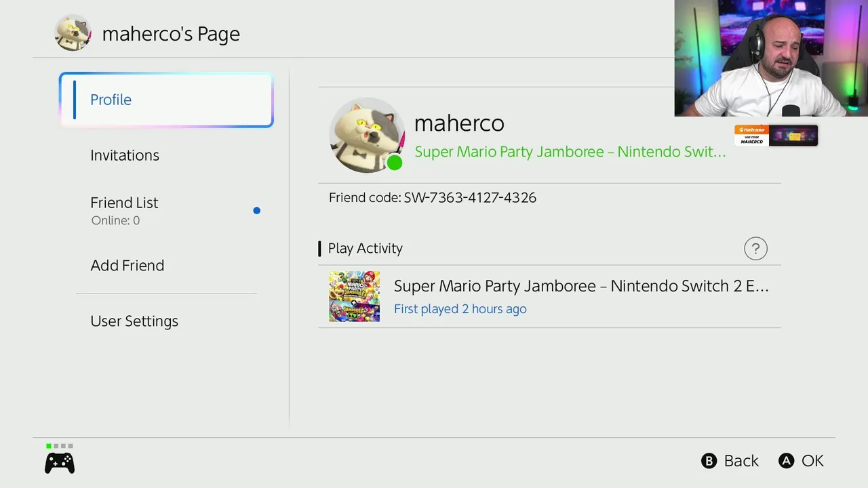The image size is (868, 488).
Task: Open the Friend List
Action: (x=166, y=210)
